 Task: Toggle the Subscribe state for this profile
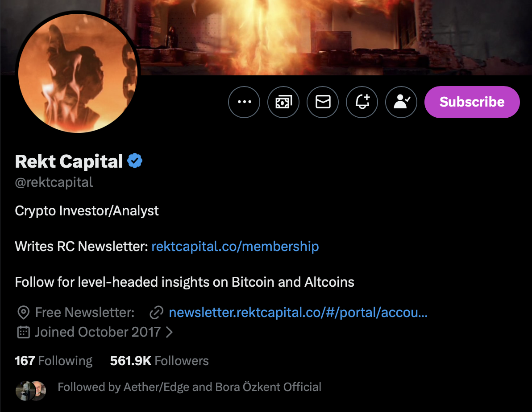pos(472,102)
